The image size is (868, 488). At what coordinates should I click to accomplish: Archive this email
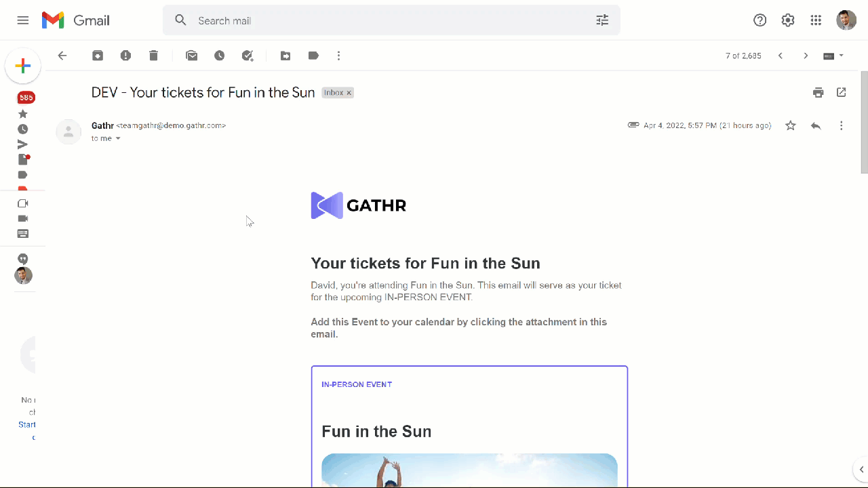coord(98,56)
